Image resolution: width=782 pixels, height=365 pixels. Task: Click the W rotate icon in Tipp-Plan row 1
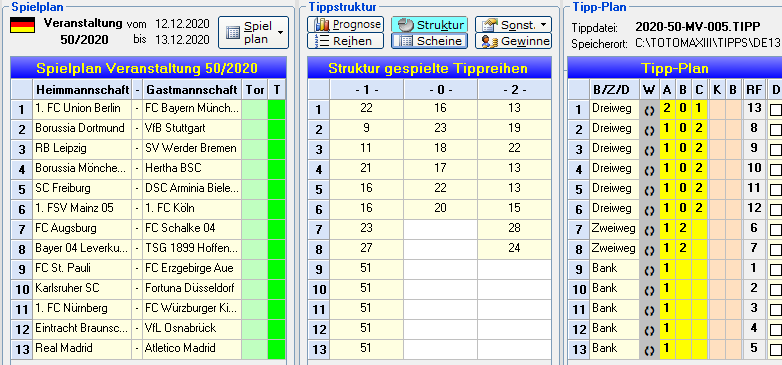649,110
